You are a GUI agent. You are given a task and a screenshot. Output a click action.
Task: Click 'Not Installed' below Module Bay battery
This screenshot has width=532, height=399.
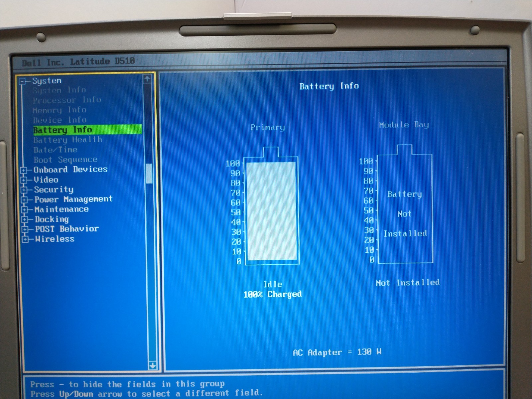tap(408, 283)
